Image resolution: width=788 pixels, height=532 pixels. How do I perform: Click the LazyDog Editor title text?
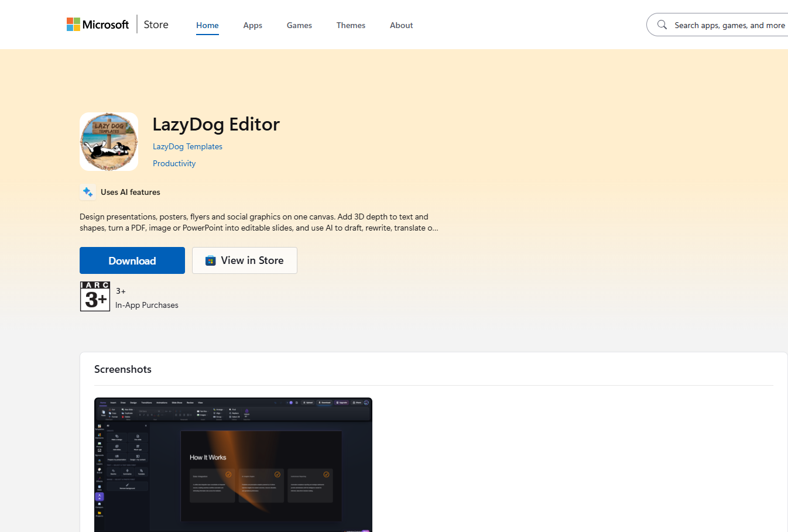[x=216, y=124]
